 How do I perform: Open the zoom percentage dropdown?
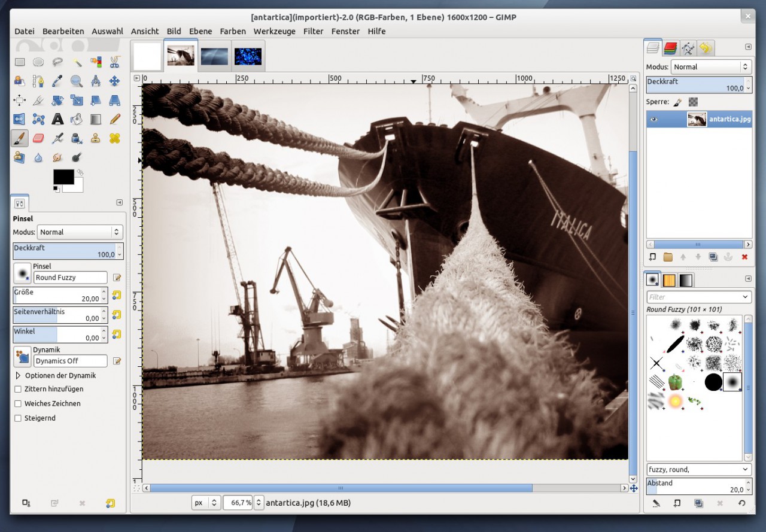click(x=259, y=503)
